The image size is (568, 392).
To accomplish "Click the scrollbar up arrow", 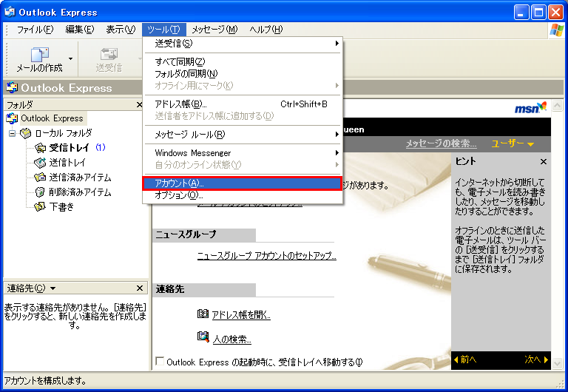I will (557, 107).
